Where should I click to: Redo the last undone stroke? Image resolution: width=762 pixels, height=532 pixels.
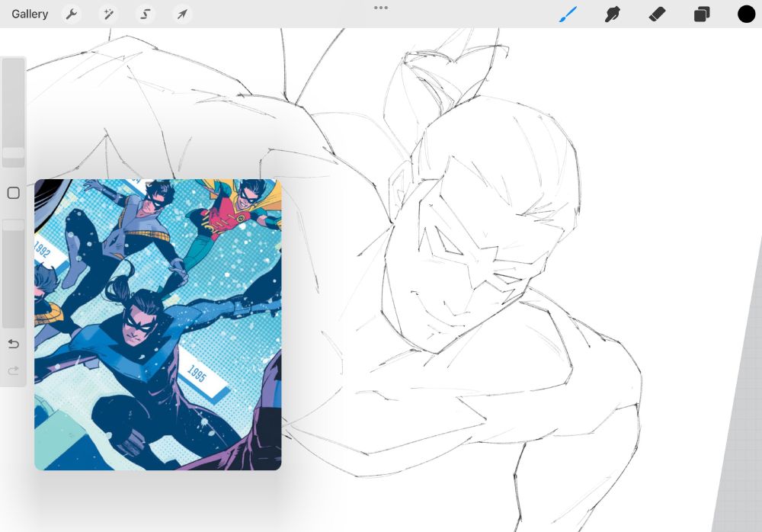[14, 370]
